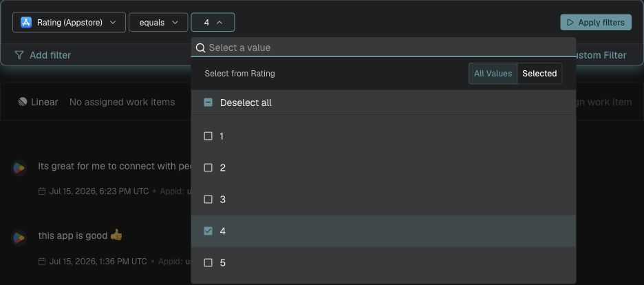
Task: Click the Google Play icon next to 'this app is good'
Action: pos(19,237)
